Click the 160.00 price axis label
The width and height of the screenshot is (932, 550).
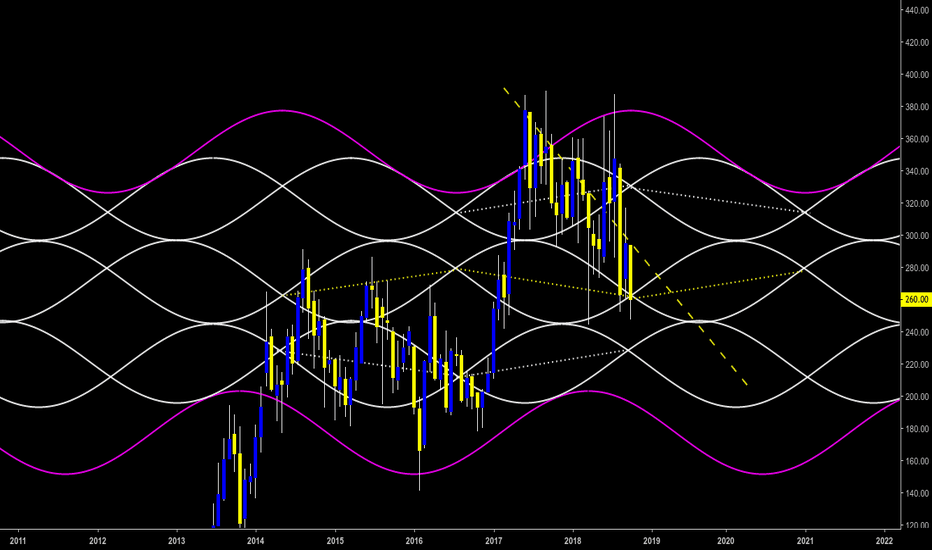click(x=917, y=461)
